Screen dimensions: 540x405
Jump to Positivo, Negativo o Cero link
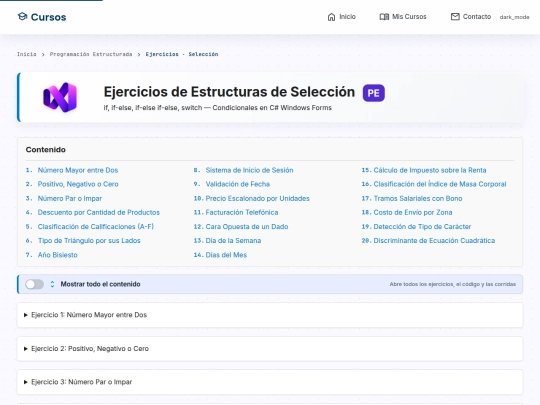[x=78, y=184]
